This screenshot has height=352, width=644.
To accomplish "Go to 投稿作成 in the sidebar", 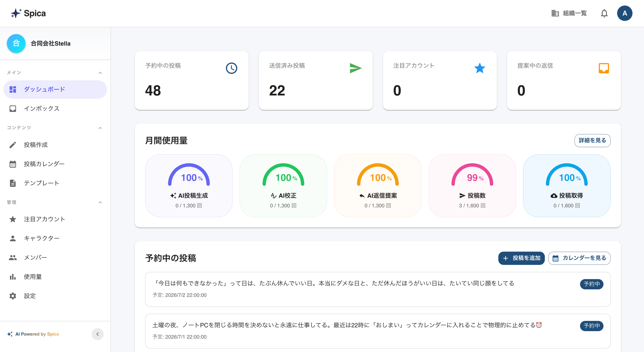I will [55, 145].
